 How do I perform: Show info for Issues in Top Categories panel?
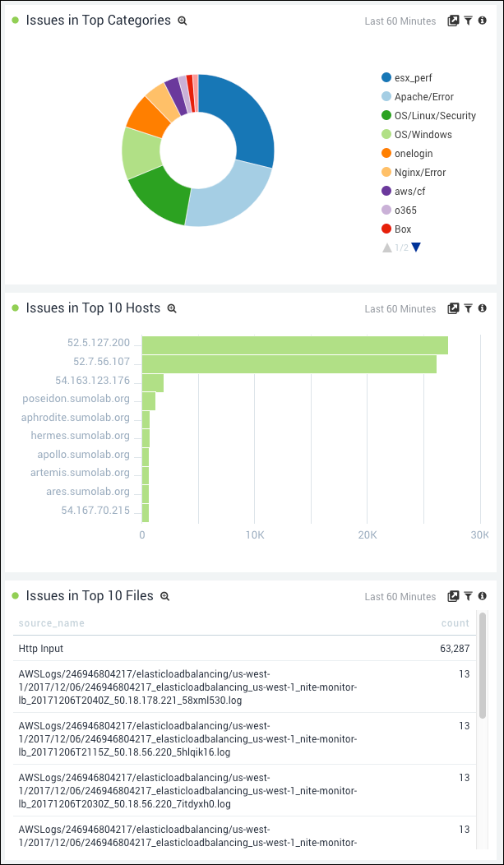pyautogui.click(x=483, y=21)
